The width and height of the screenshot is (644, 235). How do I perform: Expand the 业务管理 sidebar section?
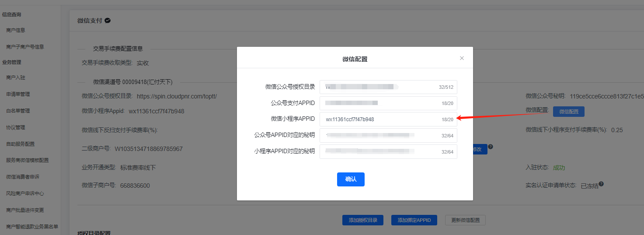click(12, 62)
